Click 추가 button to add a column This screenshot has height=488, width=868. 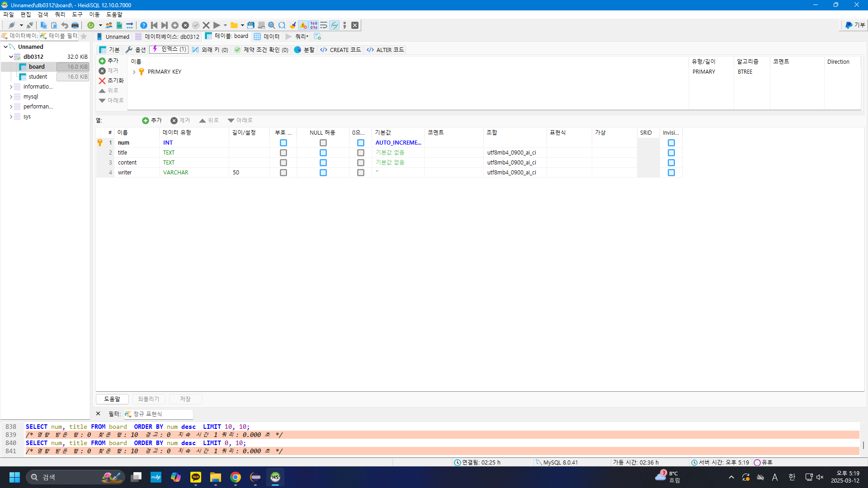(x=152, y=120)
